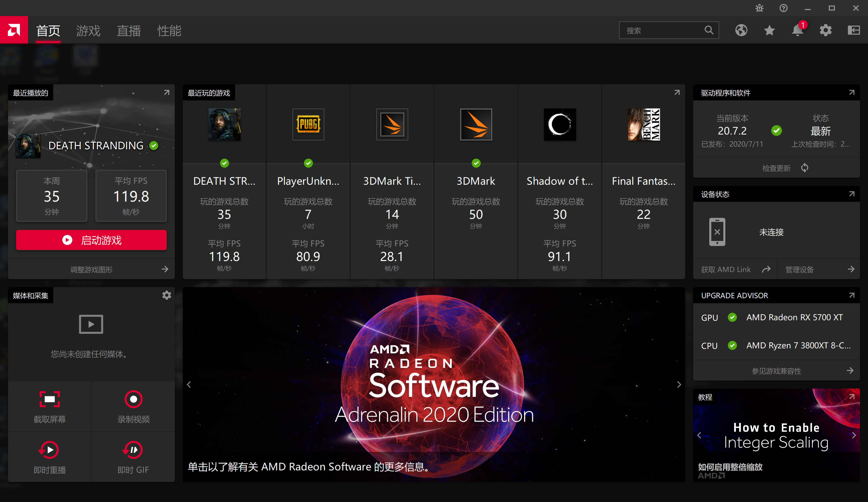Switch to the 性能 tab
Screen dimensions: 868x502
169,31
